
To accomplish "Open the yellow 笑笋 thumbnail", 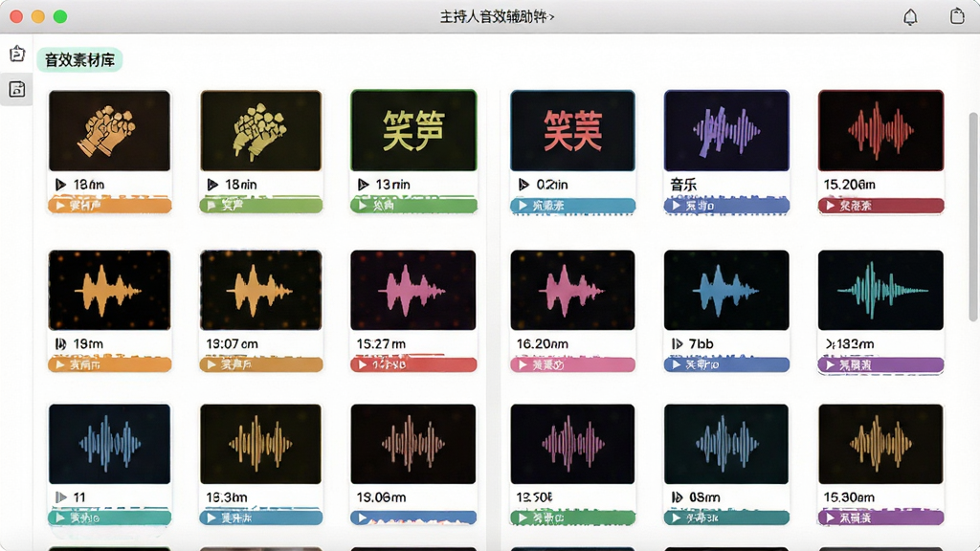I will click(x=413, y=130).
